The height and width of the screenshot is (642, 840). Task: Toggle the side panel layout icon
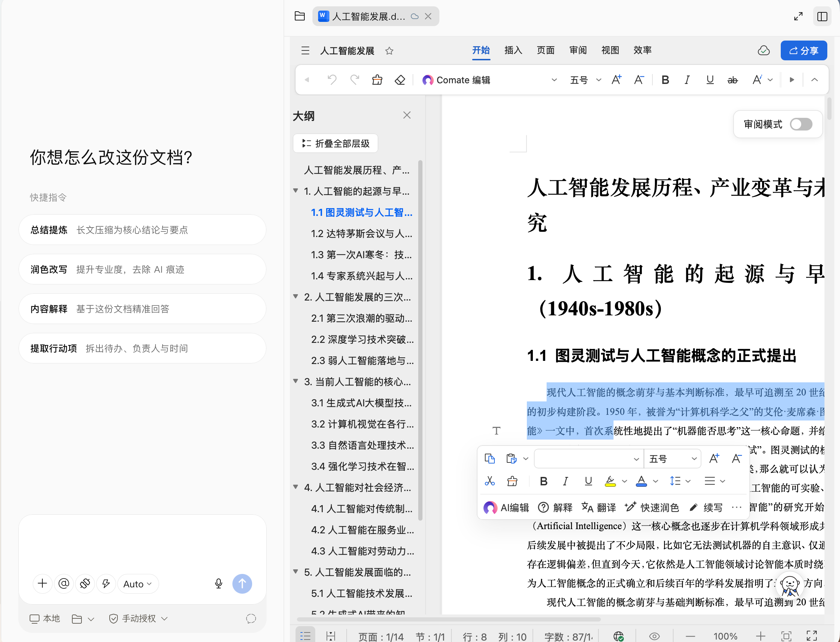pos(822,17)
